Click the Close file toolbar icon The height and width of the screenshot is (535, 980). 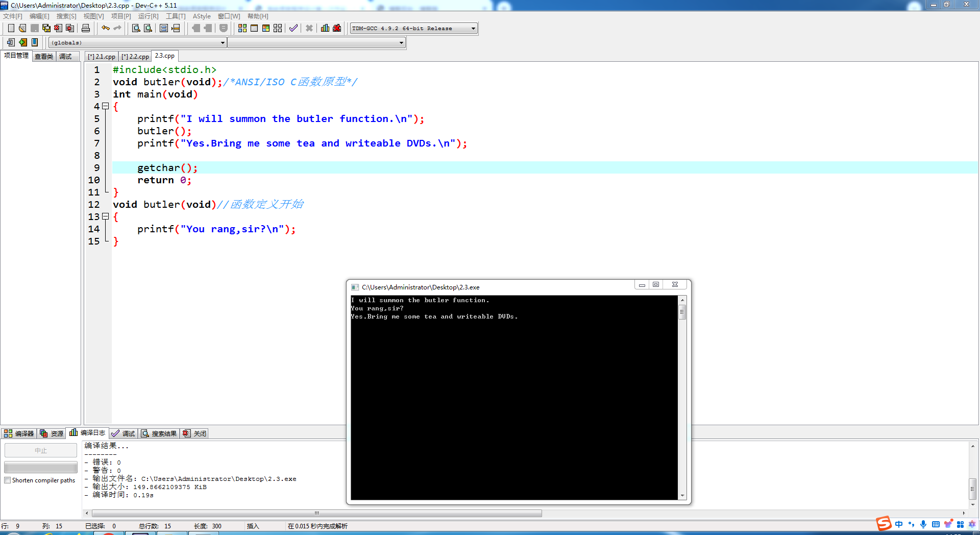click(x=58, y=28)
